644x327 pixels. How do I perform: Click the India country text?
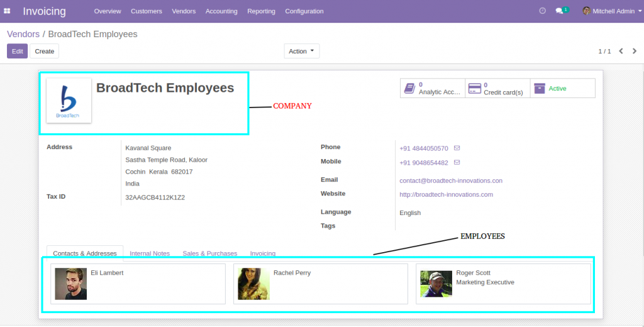tap(132, 184)
